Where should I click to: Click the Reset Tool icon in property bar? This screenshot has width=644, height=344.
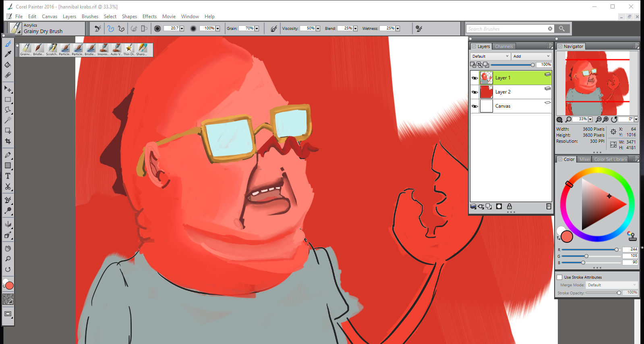[x=97, y=29]
